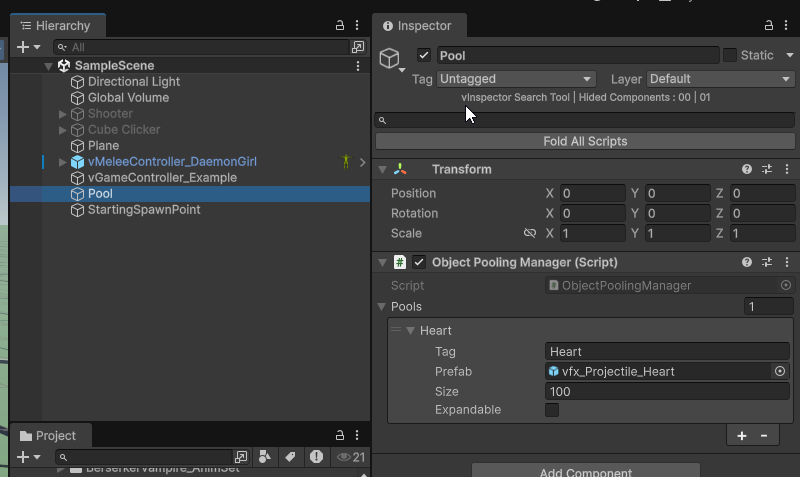800x477 pixels.
Task: Open SampleScene options menu
Action: 358,66
